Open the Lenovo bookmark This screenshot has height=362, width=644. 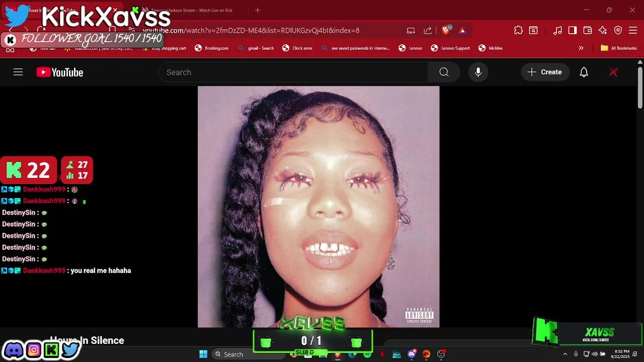[x=411, y=48]
